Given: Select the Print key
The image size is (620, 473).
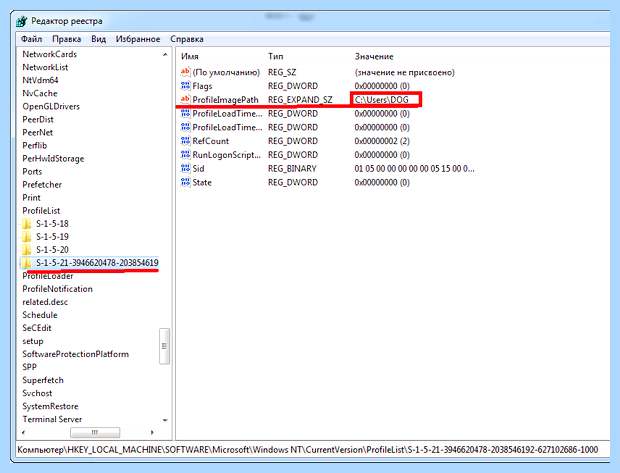Looking at the screenshot, I should [x=31, y=198].
